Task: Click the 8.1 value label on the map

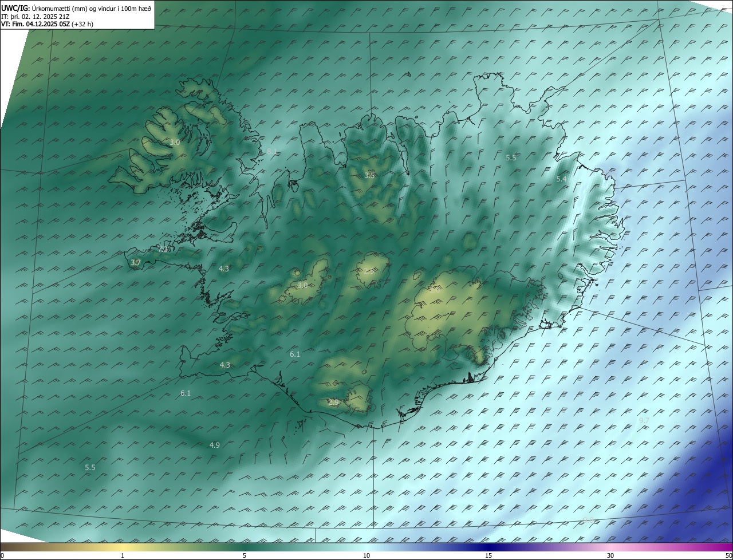Action: [271, 152]
